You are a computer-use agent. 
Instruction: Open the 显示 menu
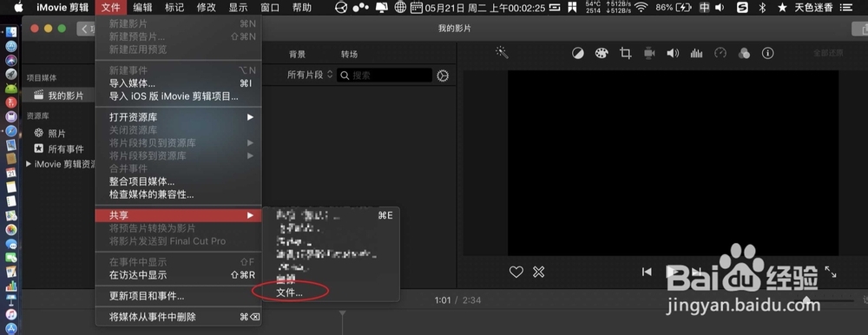coord(238,7)
